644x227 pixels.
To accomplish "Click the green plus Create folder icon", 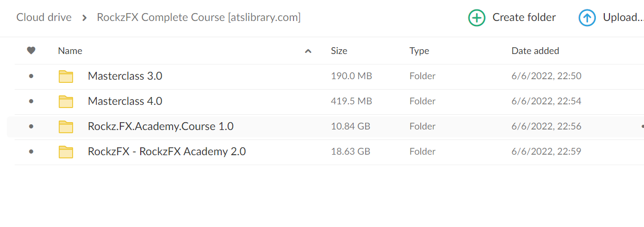I will [477, 18].
